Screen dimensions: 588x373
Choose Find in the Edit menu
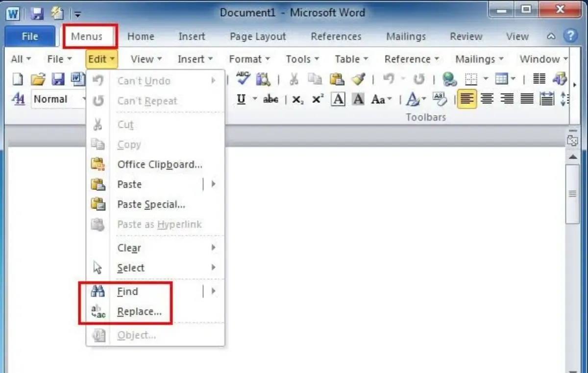click(x=128, y=292)
